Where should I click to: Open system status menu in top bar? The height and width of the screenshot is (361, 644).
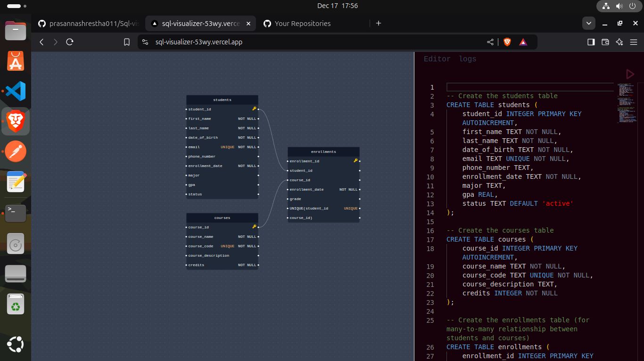pyautogui.click(x=619, y=6)
